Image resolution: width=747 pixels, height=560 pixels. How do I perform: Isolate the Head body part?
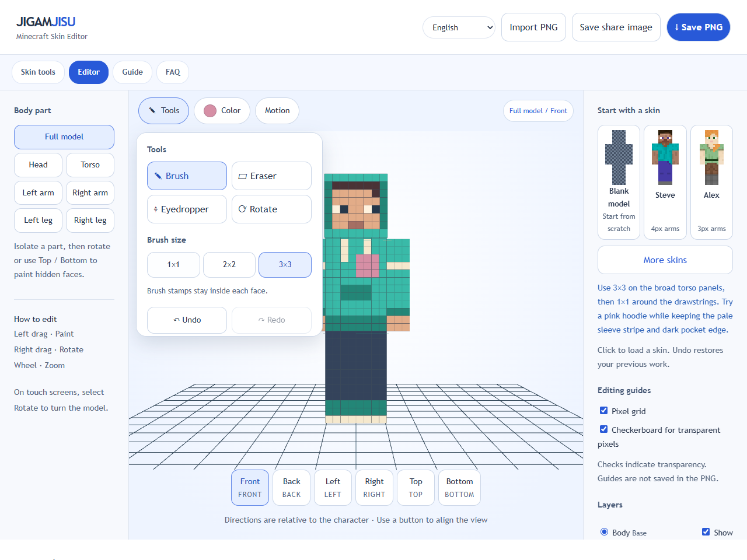click(38, 165)
